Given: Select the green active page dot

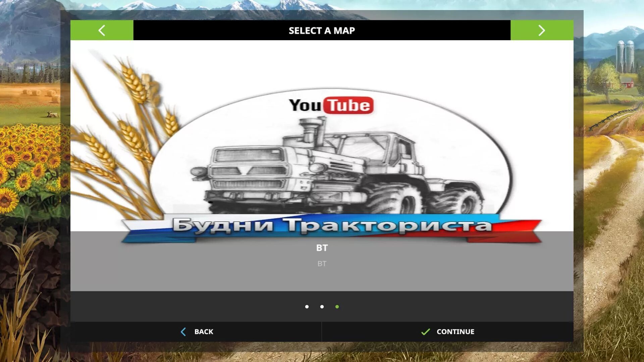Looking at the screenshot, I should pos(337,307).
